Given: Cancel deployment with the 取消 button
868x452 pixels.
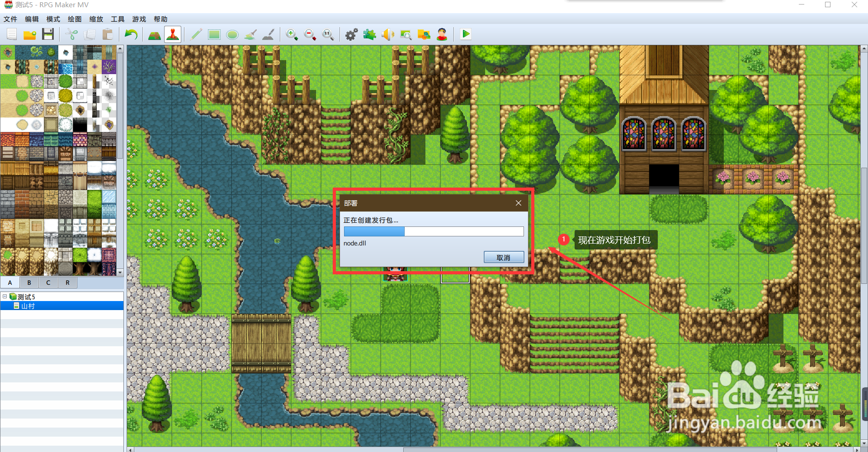Looking at the screenshot, I should (x=504, y=257).
